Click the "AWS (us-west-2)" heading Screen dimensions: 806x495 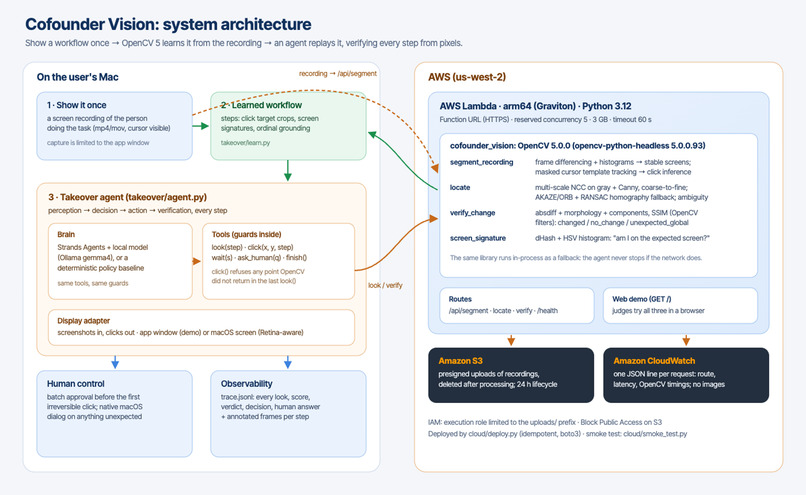(x=467, y=77)
